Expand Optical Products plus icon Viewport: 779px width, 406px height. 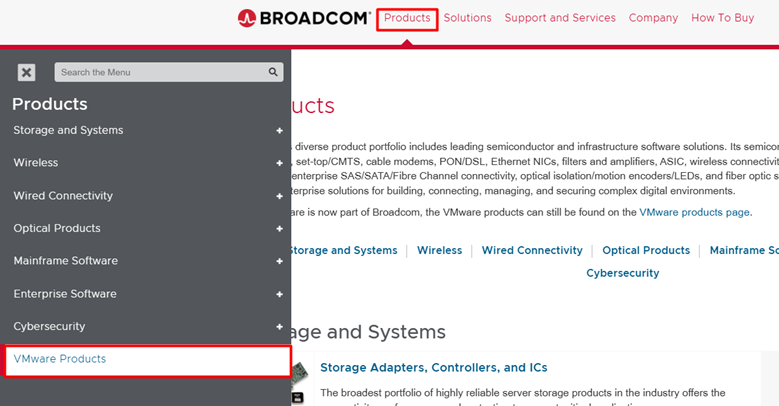click(280, 229)
